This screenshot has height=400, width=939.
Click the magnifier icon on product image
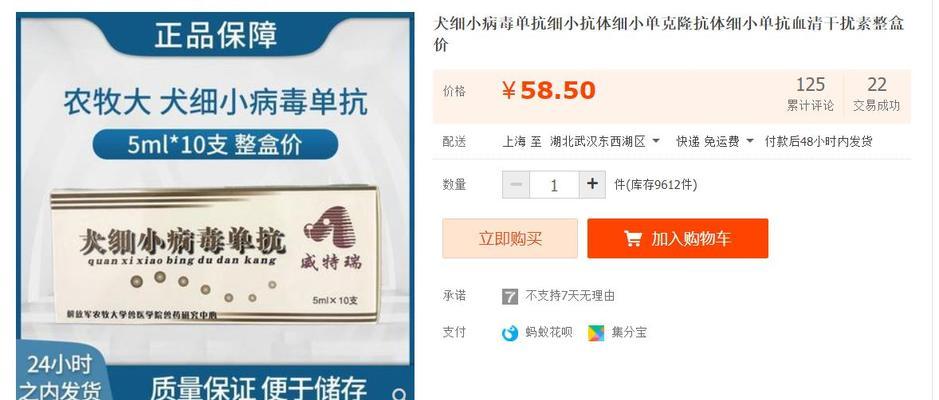pos(399,393)
